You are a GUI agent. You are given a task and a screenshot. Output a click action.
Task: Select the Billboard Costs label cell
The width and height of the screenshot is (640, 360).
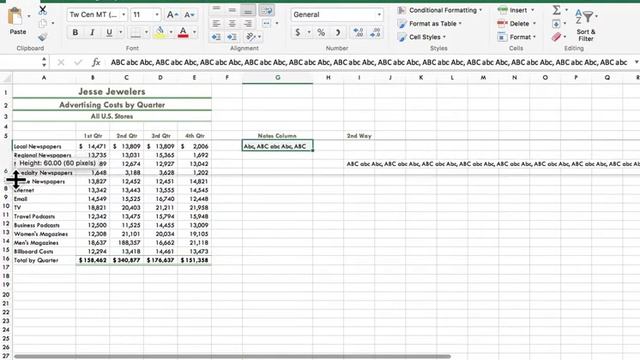tap(44, 251)
